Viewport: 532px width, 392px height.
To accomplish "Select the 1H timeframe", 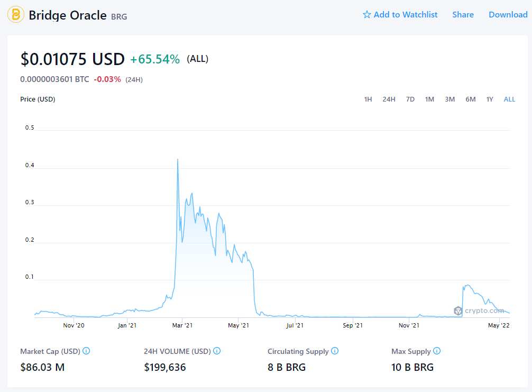I will (x=368, y=99).
